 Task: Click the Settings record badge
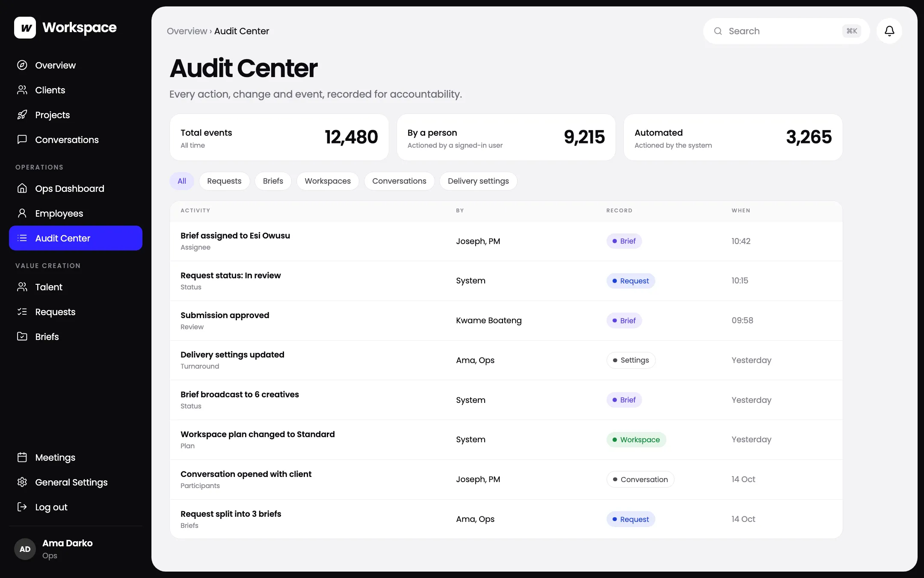[x=631, y=360]
